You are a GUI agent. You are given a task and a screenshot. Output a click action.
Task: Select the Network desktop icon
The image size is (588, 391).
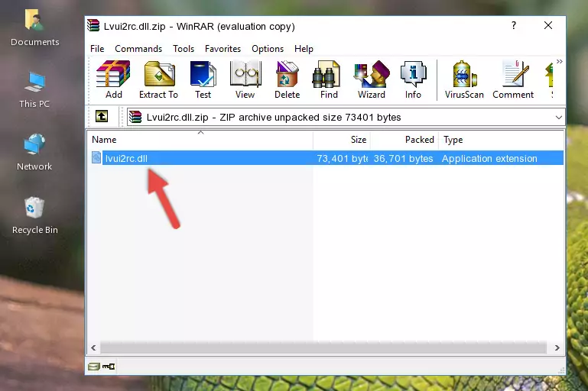click(34, 152)
